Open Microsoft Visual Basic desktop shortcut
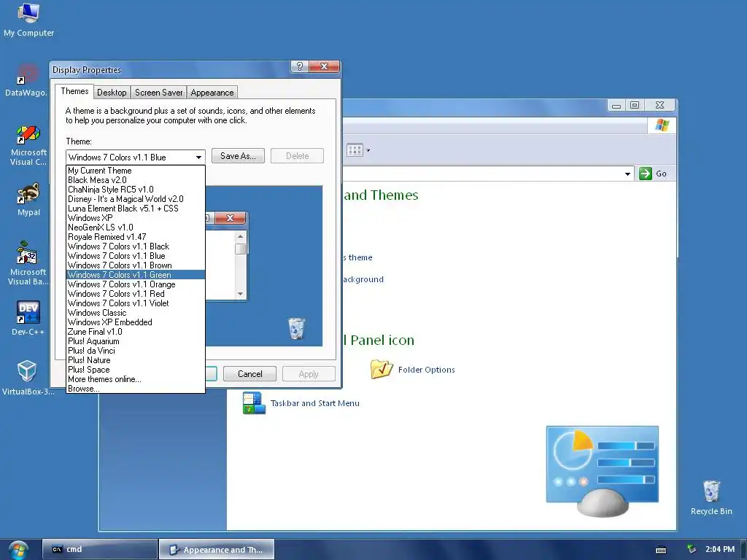This screenshot has height=560, width=747. click(x=28, y=263)
